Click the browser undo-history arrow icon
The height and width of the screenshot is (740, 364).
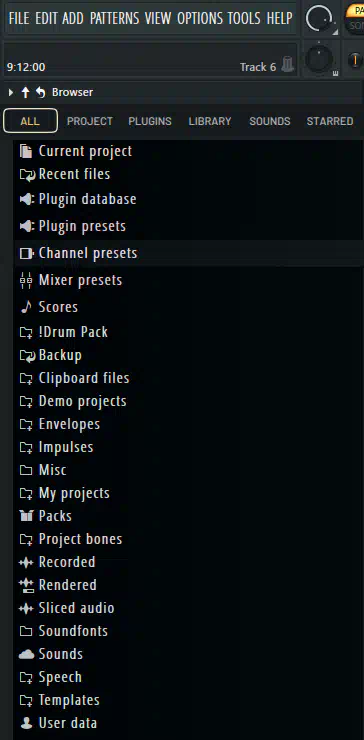[x=41, y=92]
